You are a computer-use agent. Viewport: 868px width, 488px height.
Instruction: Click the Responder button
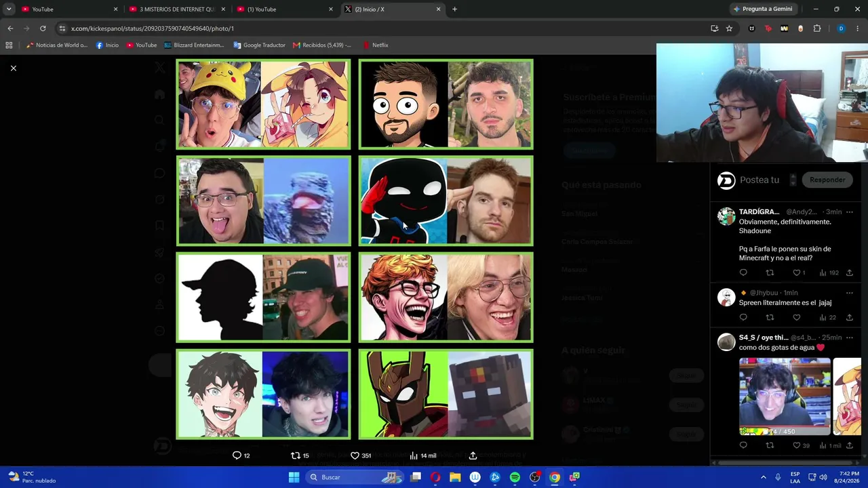[x=827, y=180]
